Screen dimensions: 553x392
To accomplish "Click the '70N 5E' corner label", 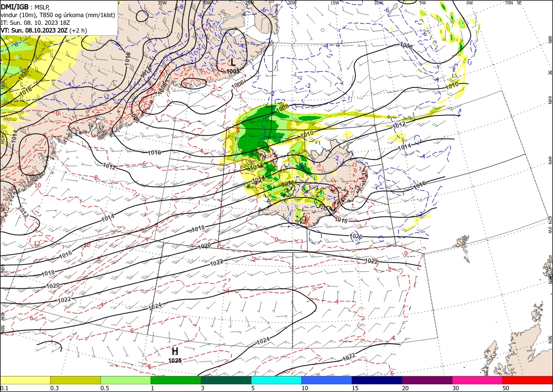I will click(513, 3).
